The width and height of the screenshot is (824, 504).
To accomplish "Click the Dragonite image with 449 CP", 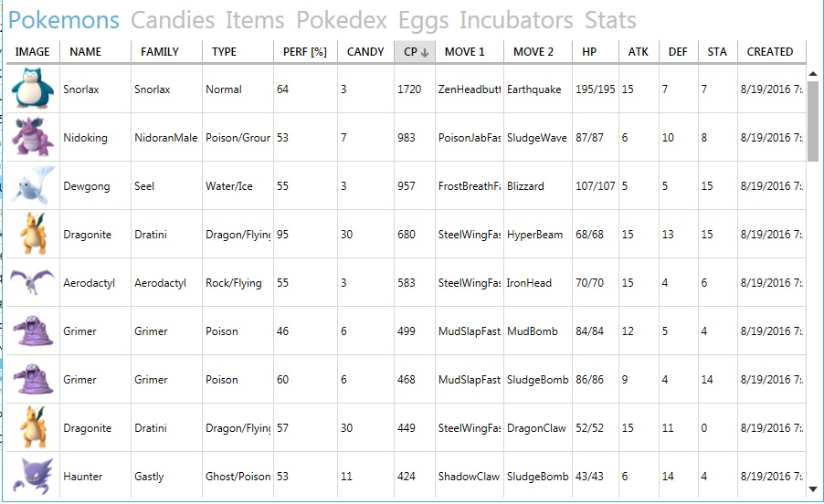I will 33,427.
